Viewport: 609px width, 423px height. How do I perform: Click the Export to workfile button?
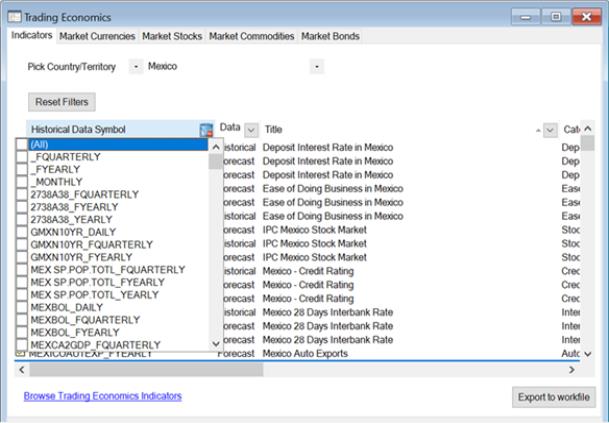point(553,397)
